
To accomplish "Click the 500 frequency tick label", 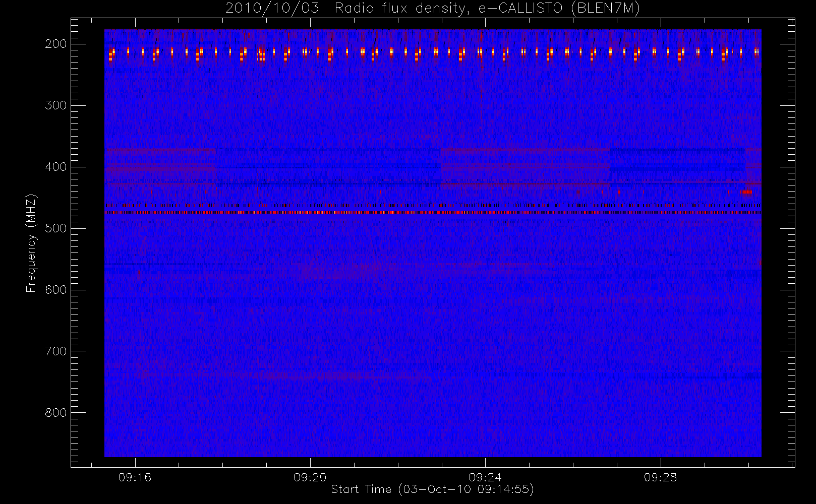I will coord(55,228).
